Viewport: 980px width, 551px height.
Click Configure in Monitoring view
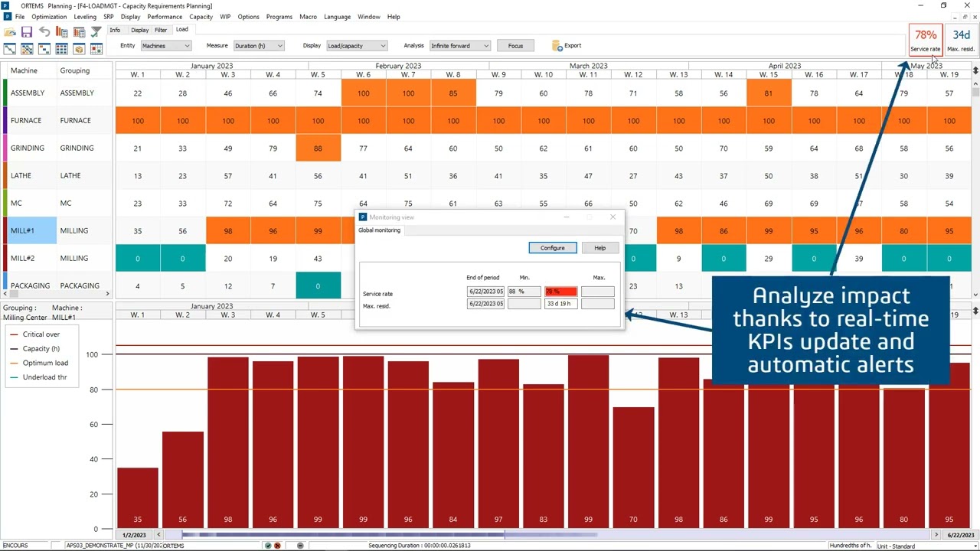pyautogui.click(x=553, y=248)
